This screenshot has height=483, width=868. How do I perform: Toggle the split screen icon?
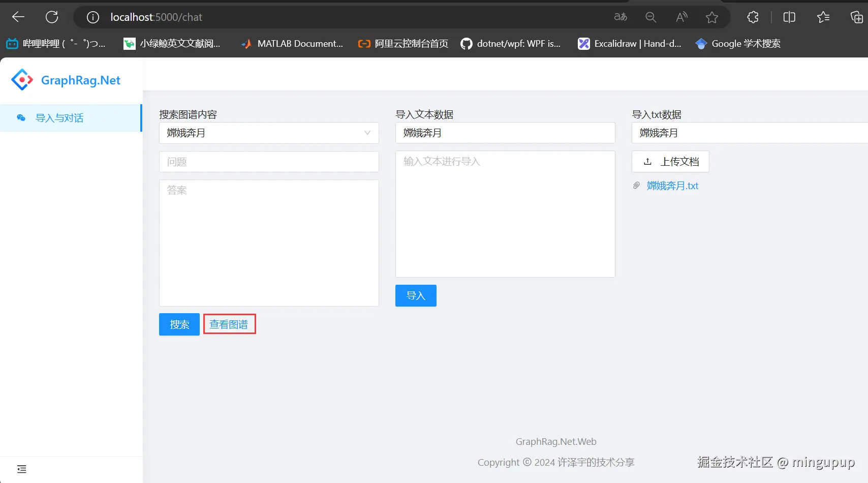pyautogui.click(x=789, y=17)
